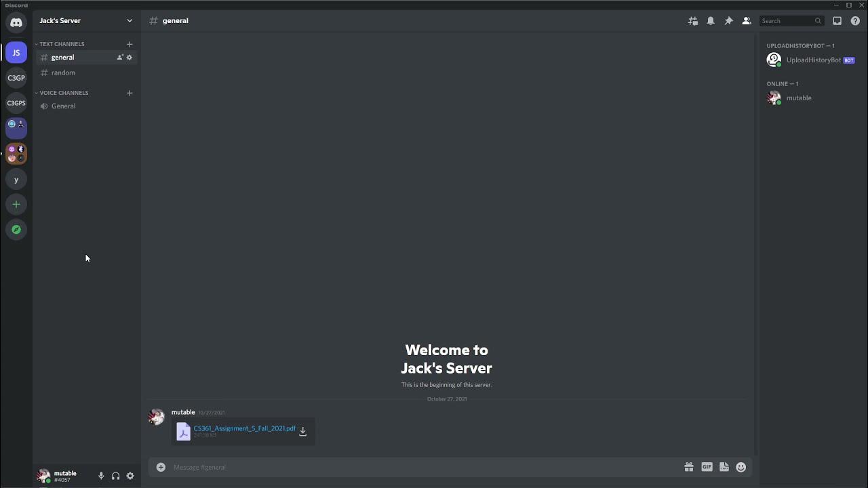
Task: Create invite for general channel
Action: (120, 58)
